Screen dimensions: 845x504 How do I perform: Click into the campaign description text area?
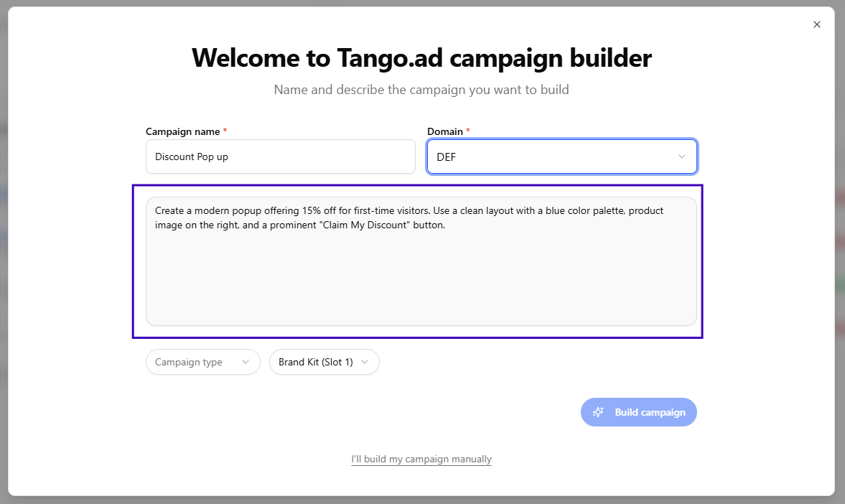coord(421,261)
